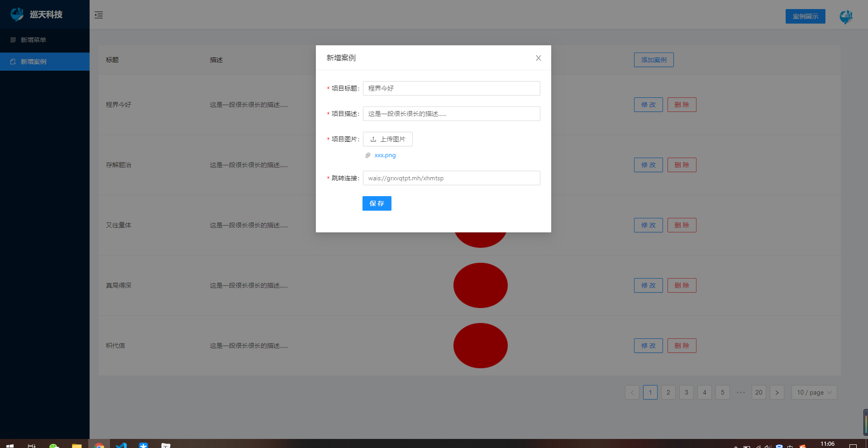868x448 pixels.
Task: Click the title text 存解题治
Action: 119,165
